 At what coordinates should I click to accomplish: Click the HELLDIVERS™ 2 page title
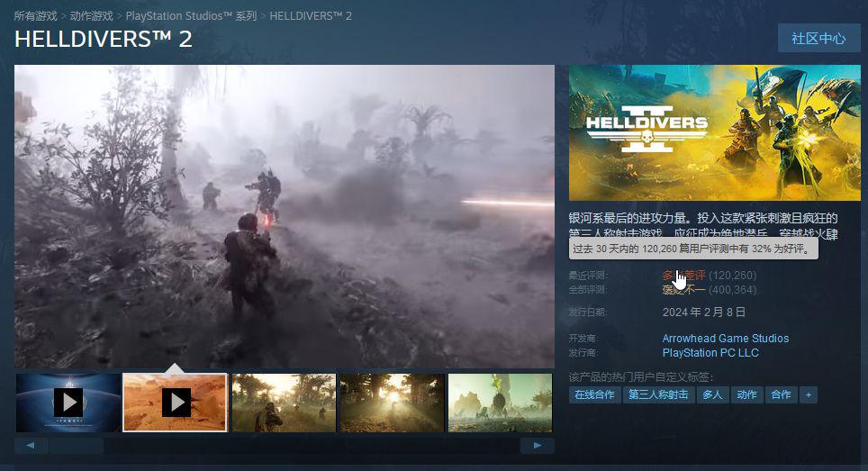pos(104,40)
